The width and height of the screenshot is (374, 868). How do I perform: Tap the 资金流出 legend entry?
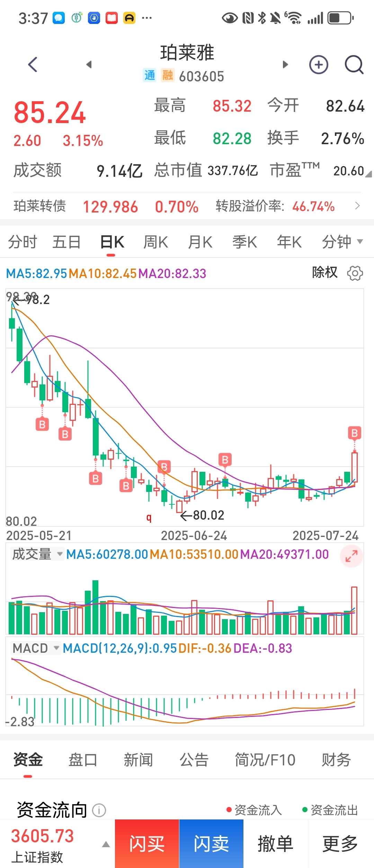pos(330,810)
